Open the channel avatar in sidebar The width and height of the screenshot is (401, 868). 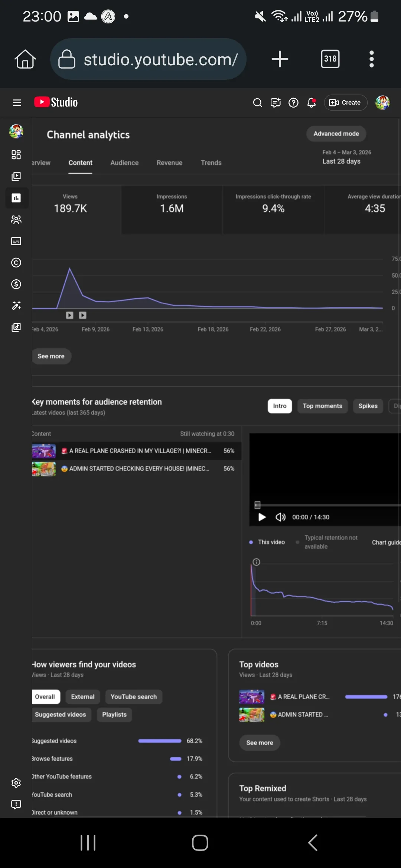tap(16, 131)
